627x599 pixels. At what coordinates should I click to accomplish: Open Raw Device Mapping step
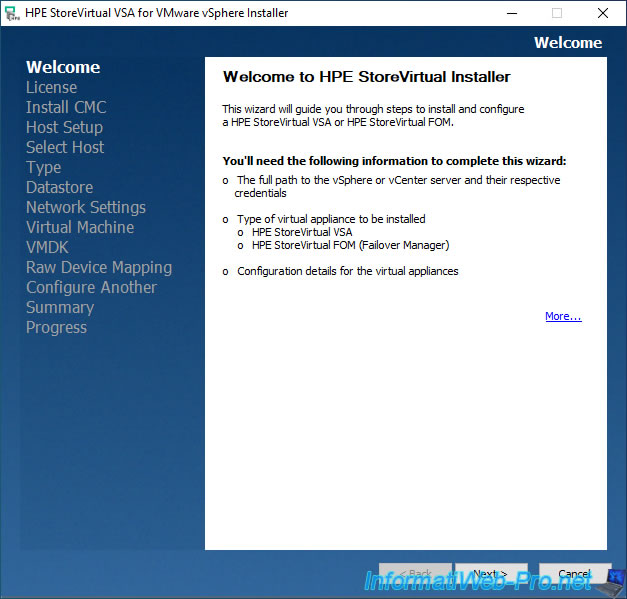point(99,267)
